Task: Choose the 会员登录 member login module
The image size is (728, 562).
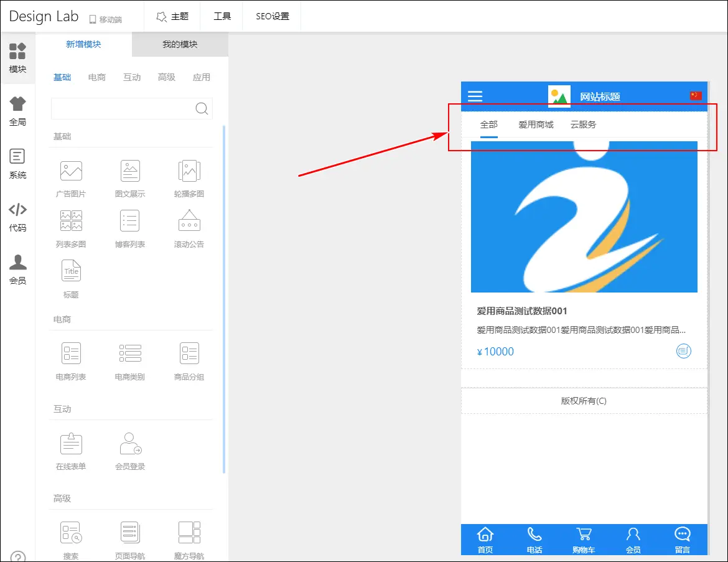Action: pyautogui.click(x=130, y=444)
